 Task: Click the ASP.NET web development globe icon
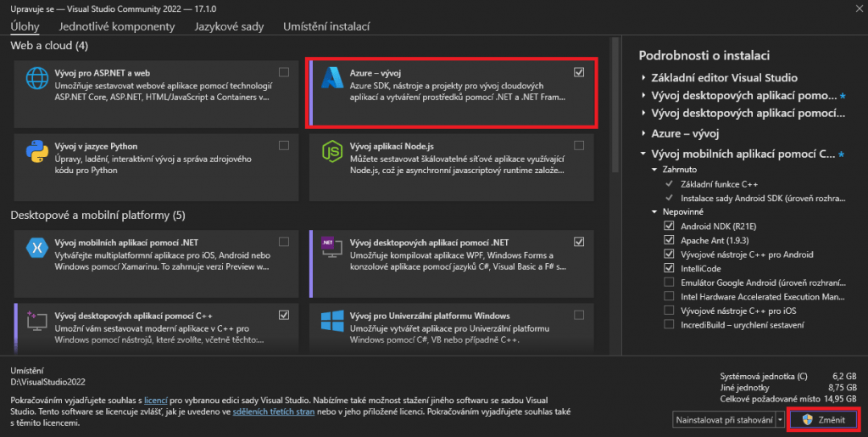pyautogui.click(x=37, y=79)
